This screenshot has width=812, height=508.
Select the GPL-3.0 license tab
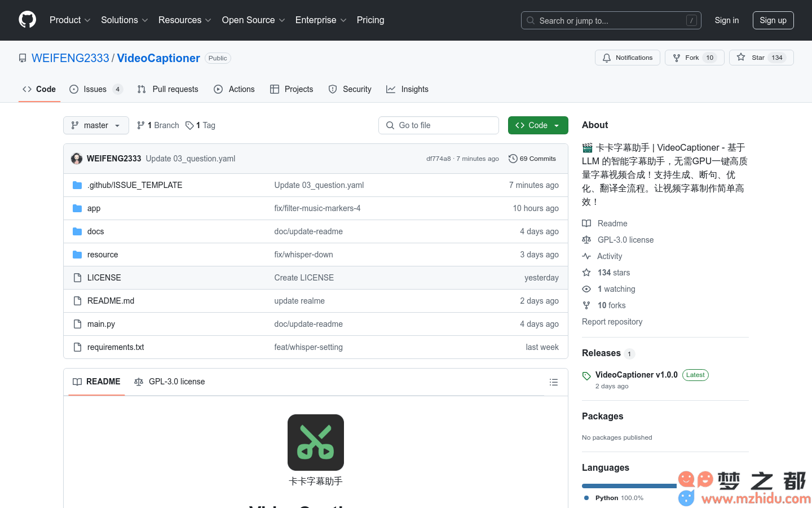coord(170,382)
